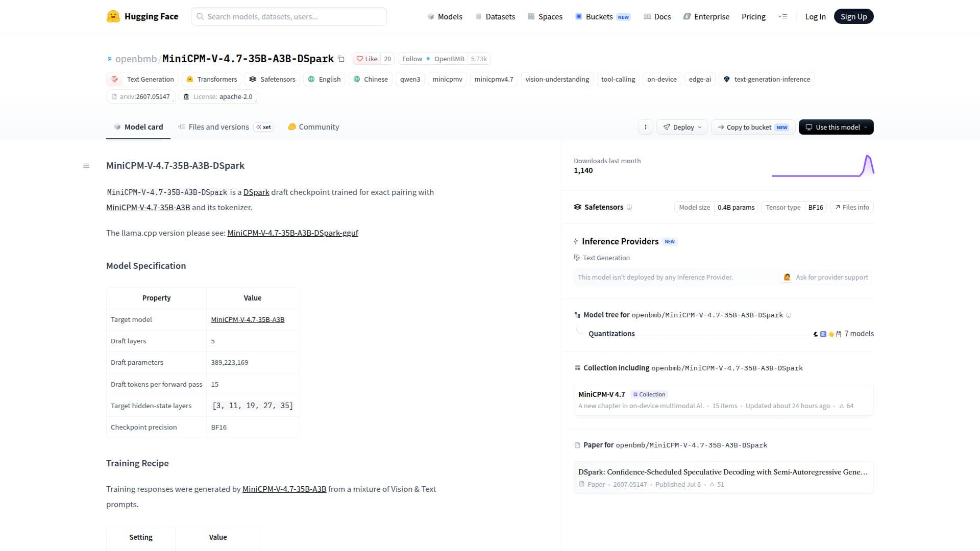Select the Text Generation tag
The height and width of the screenshot is (551, 980).
[x=142, y=79]
